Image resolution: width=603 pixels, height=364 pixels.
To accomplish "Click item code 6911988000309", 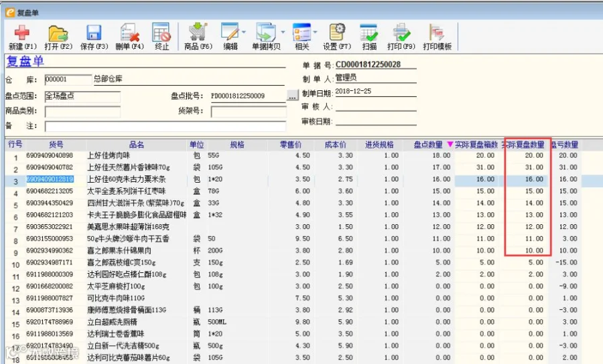I will (50, 274).
